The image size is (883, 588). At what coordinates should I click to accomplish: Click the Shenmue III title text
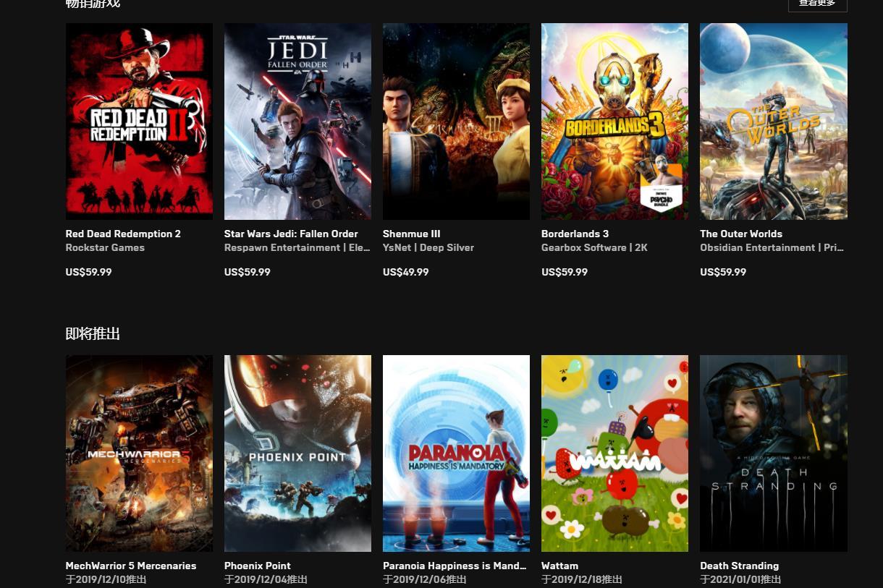tap(411, 234)
